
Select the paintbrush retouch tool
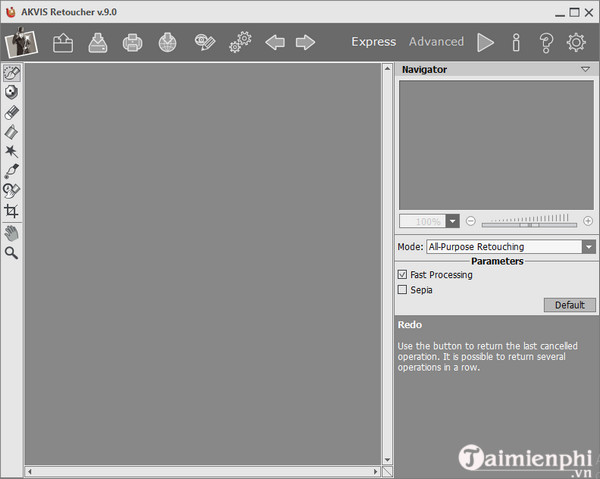click(x=11, y=171)
